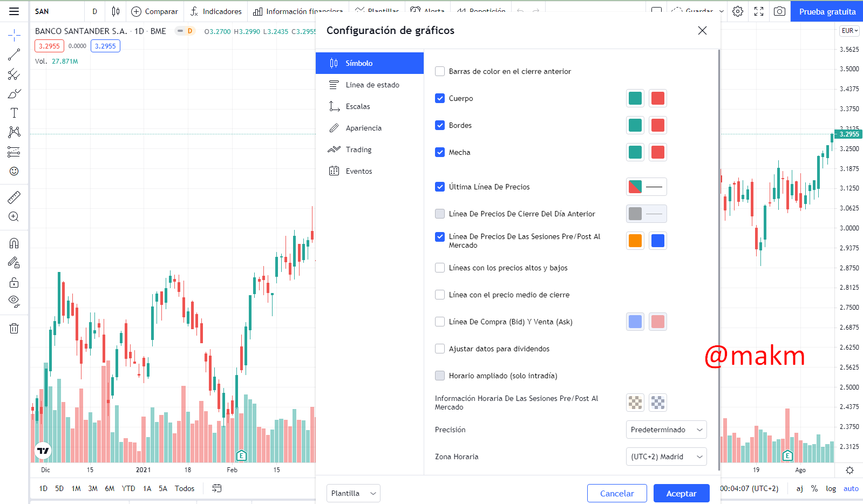Enable Barras de color en el cierre anterior
The height and width of the screenshot is (504, 863).
440,71
